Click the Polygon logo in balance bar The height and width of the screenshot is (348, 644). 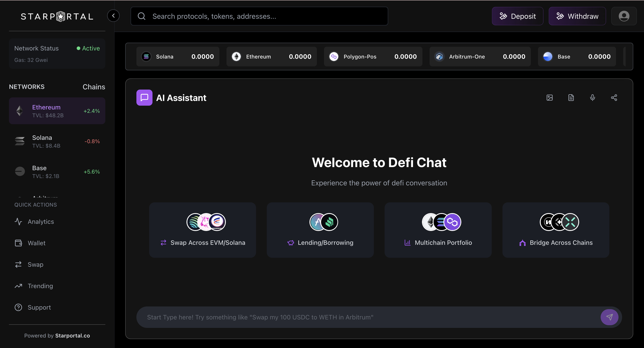334,57
